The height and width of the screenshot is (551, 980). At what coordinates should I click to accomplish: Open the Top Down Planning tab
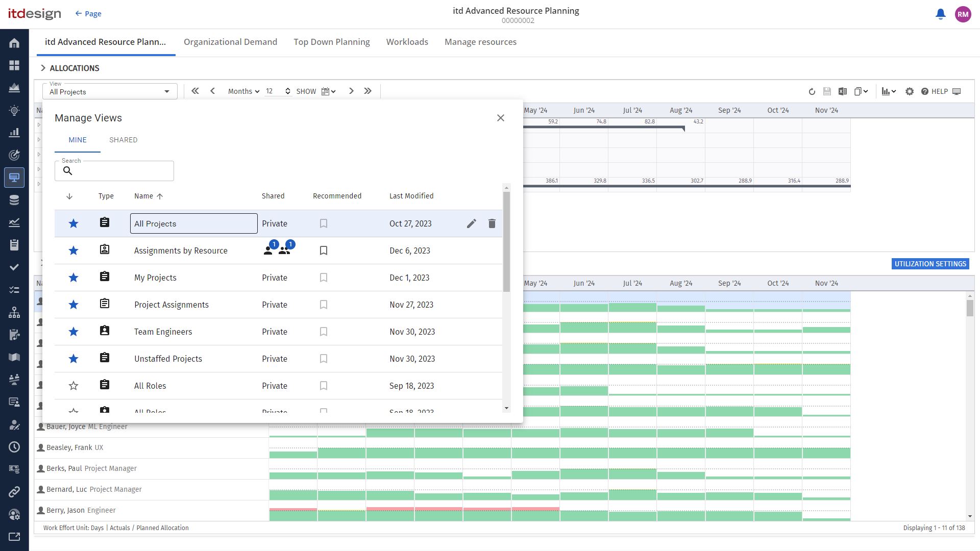pos(332,42)
